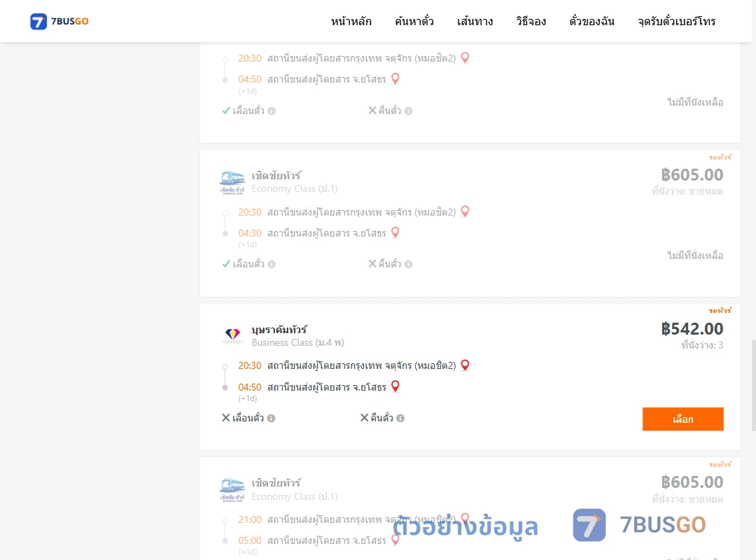Click the ที่นั่งว่าง: 3 seat count
This screenshot has height=560, width=756.
click(702, 345)
